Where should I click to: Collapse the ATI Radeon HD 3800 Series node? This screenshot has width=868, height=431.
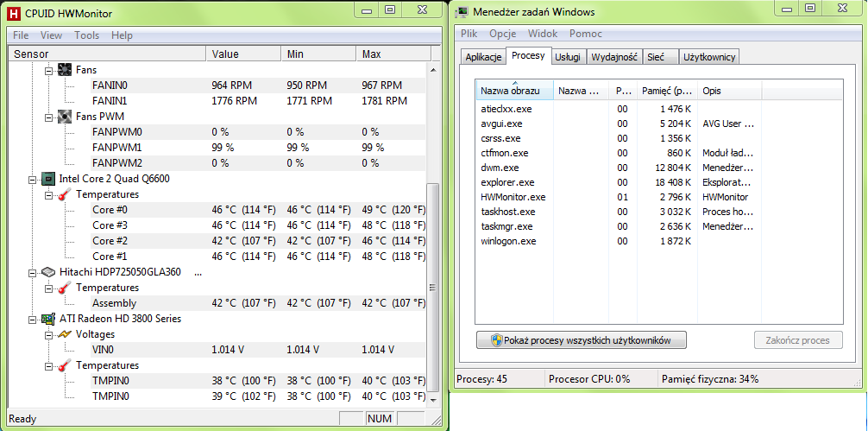[33, 319]
